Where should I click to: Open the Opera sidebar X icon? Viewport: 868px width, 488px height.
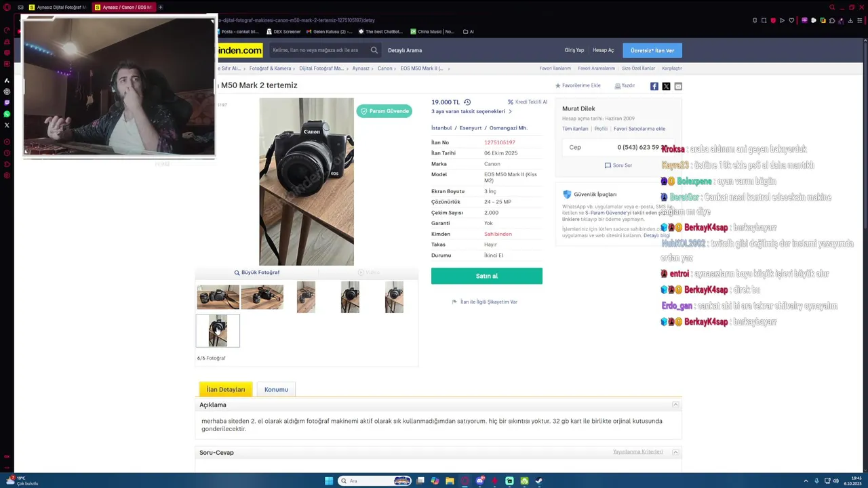coord(7,125)
